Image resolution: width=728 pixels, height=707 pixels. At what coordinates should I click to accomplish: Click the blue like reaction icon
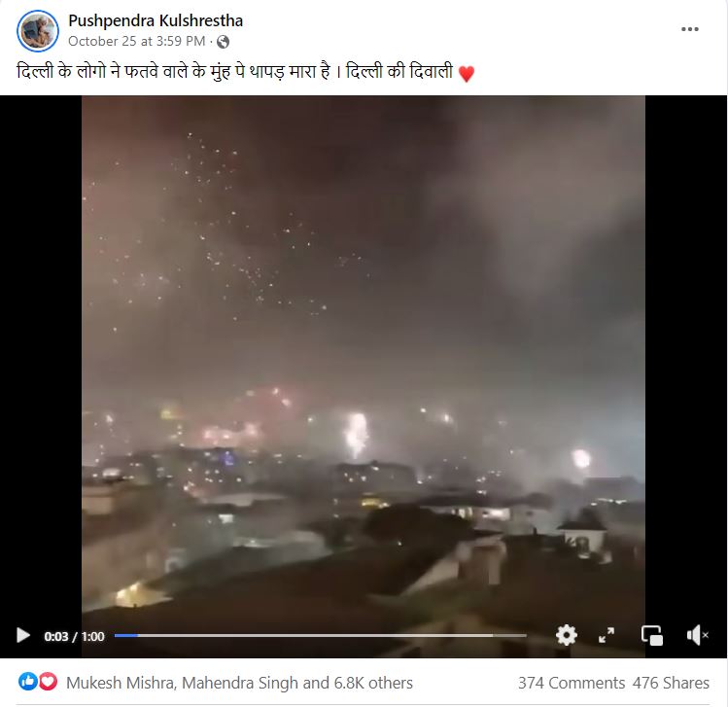click(x=27, y=682)
